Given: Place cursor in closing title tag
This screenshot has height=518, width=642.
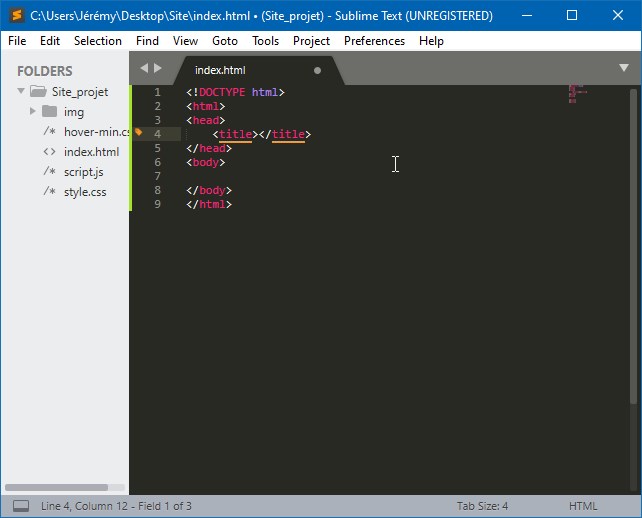Looking at the screenshot, I should 285,134.
